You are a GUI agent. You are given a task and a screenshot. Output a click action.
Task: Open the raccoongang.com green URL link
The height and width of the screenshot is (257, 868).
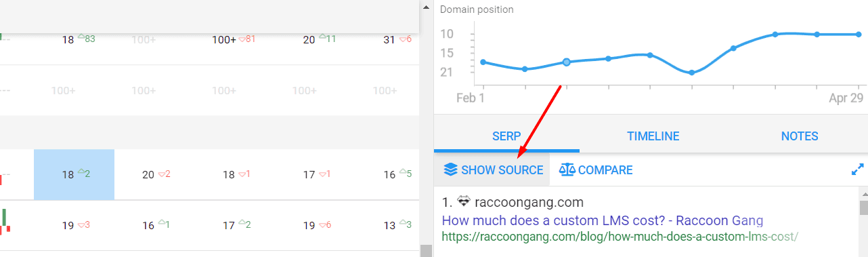[620, 236]
